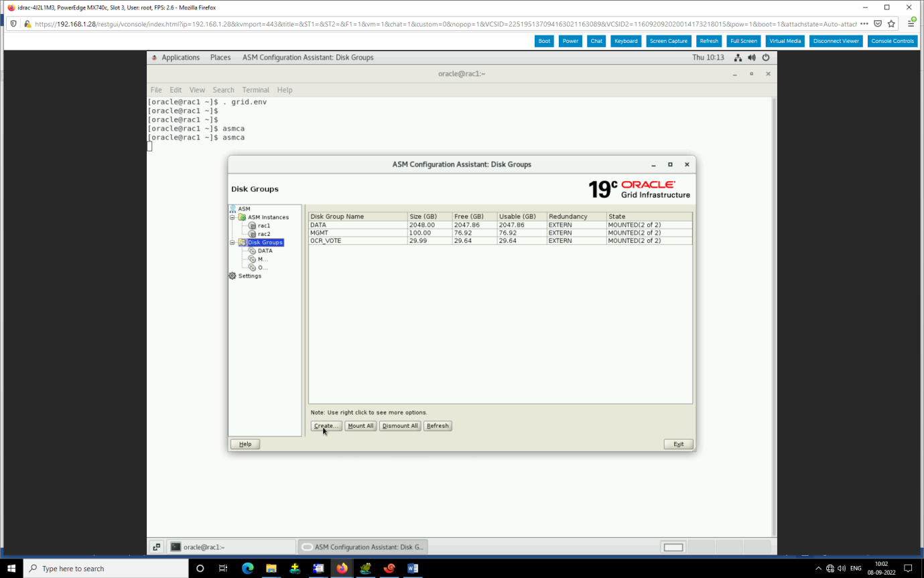
Task: Open terminal View menu
Action: pos(197,90)
